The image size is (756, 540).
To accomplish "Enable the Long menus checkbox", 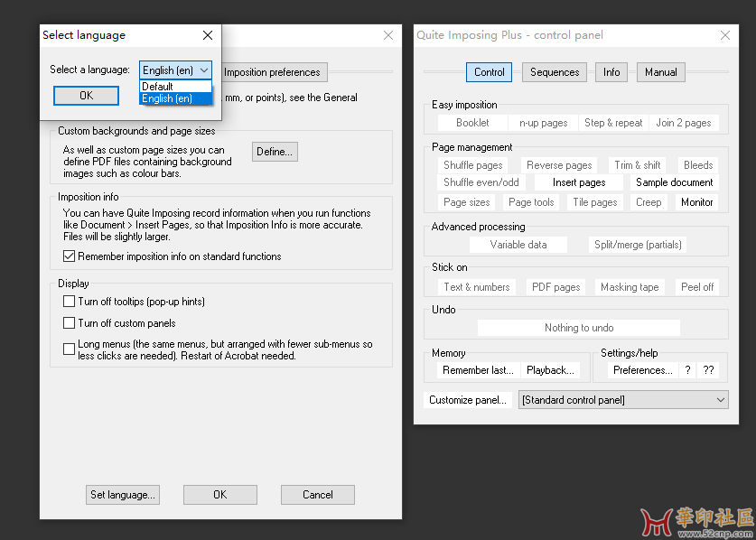I will (70, 349).
